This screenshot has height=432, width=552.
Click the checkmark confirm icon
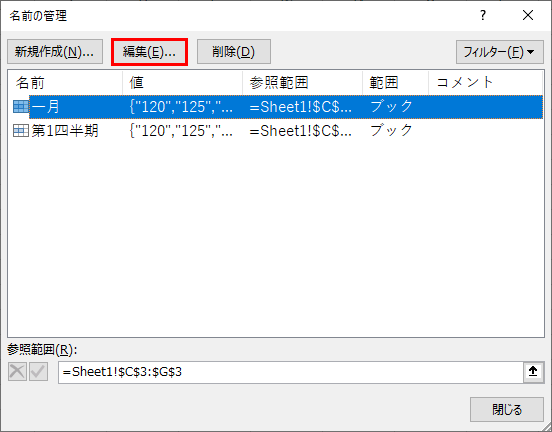[38, 372]
